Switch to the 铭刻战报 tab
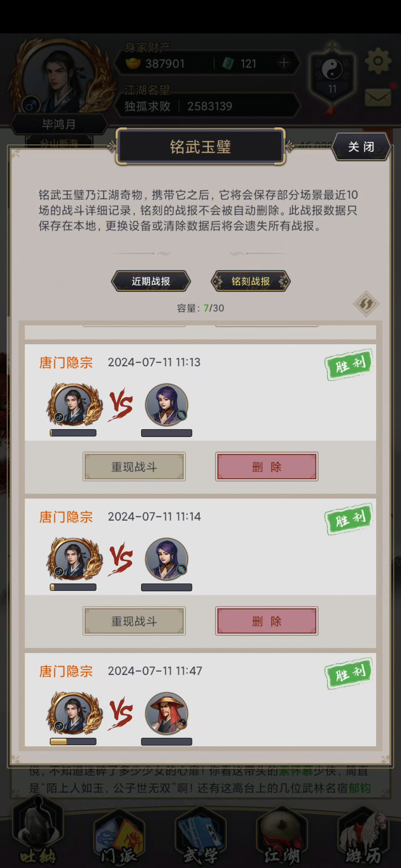The image size is (401, 868). [x=251, y=281]
